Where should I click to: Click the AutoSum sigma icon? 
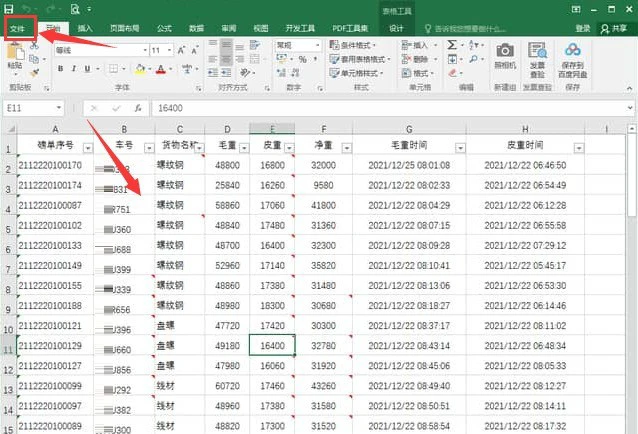coord(452,45)
